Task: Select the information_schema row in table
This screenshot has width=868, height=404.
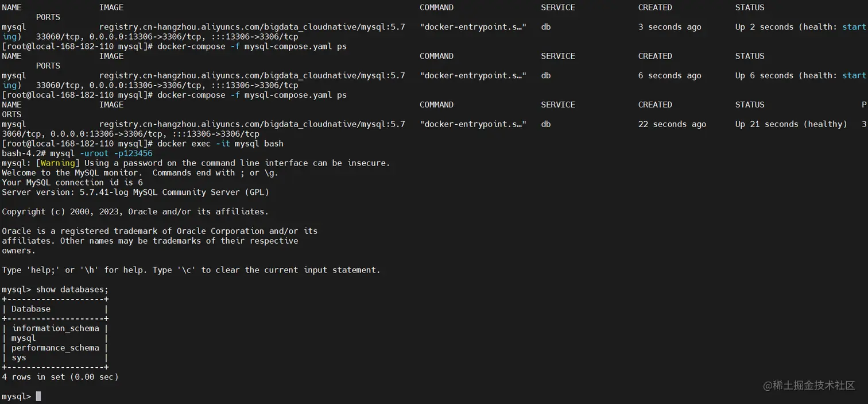Action: click(x=56, y=328)
